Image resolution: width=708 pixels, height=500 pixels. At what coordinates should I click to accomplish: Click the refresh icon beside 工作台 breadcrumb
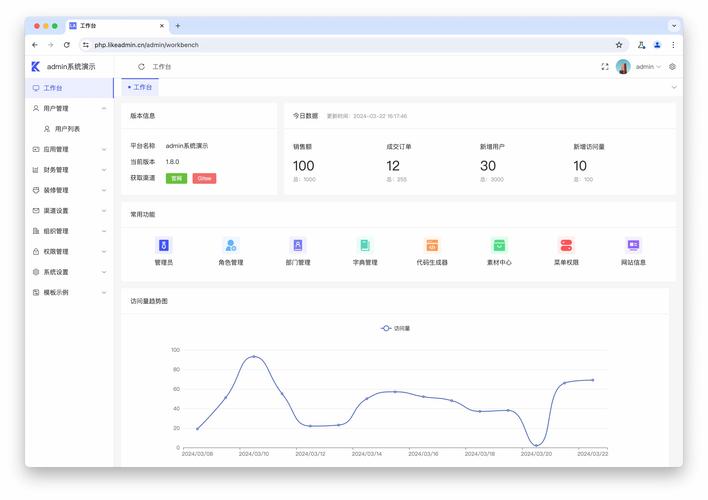pyautogui.click(x=141, y=67)
